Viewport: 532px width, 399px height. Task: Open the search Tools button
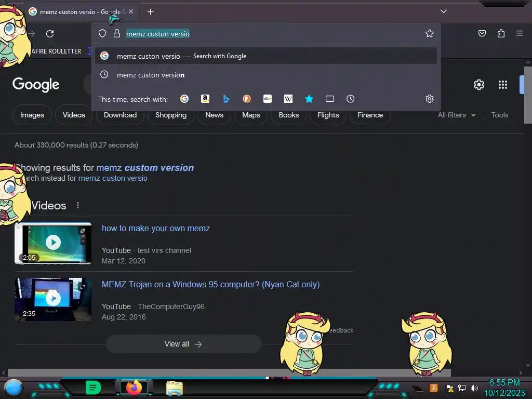(x=500, y=115)
